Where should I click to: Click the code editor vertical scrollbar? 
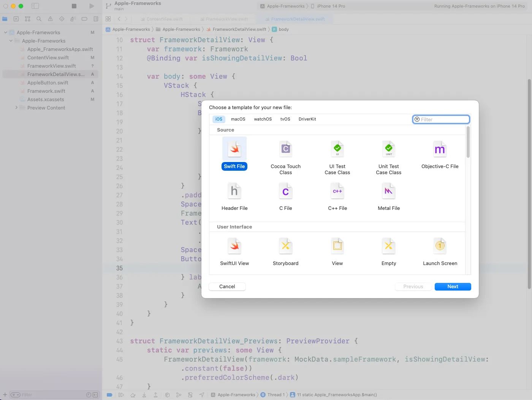point(529,184)
